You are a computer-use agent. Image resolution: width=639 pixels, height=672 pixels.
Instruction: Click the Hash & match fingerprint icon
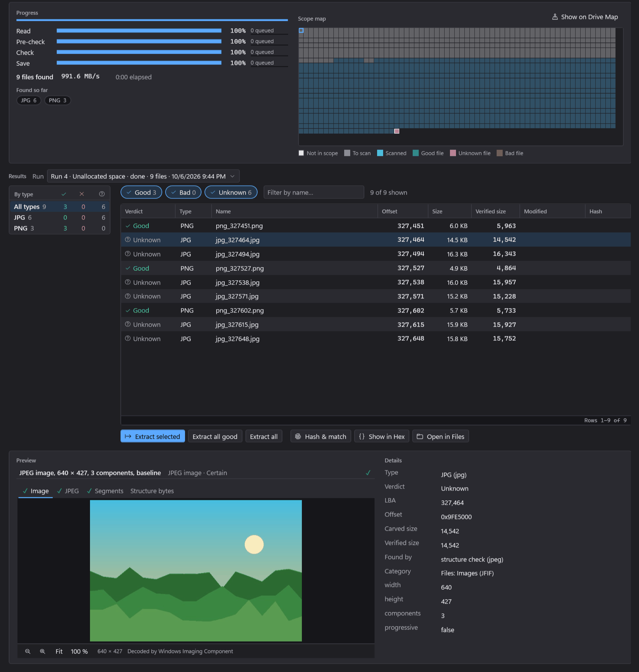pyautogui.click(x=298, y=436)
